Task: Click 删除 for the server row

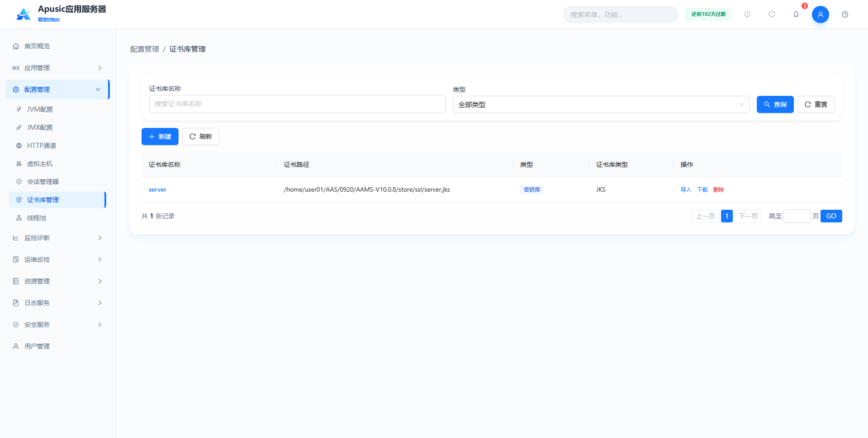Action: click(x=718, y=189)
